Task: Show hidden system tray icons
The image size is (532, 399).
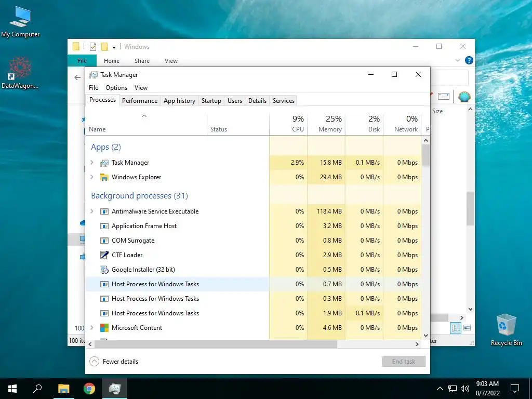Action: (440, 389)
